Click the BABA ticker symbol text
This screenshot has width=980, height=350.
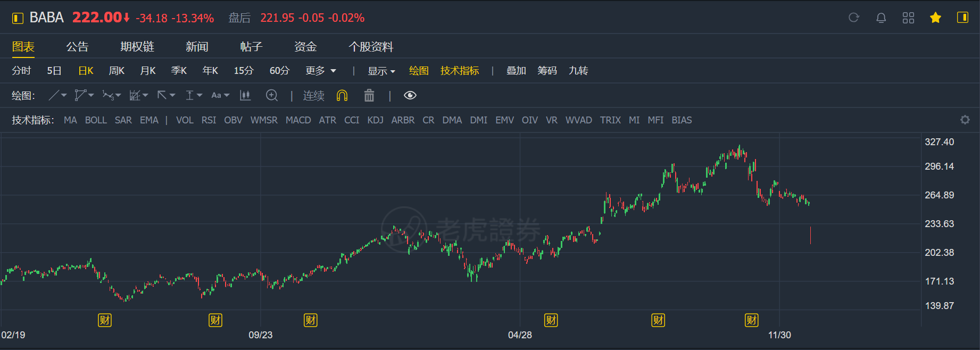pos(47,18)
